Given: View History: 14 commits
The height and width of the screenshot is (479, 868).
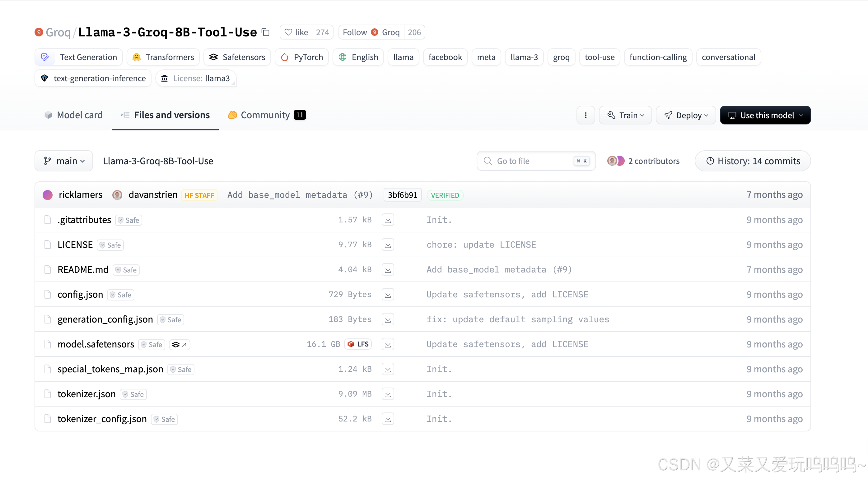Looking at the screenshot, I should tap(753, 161).
